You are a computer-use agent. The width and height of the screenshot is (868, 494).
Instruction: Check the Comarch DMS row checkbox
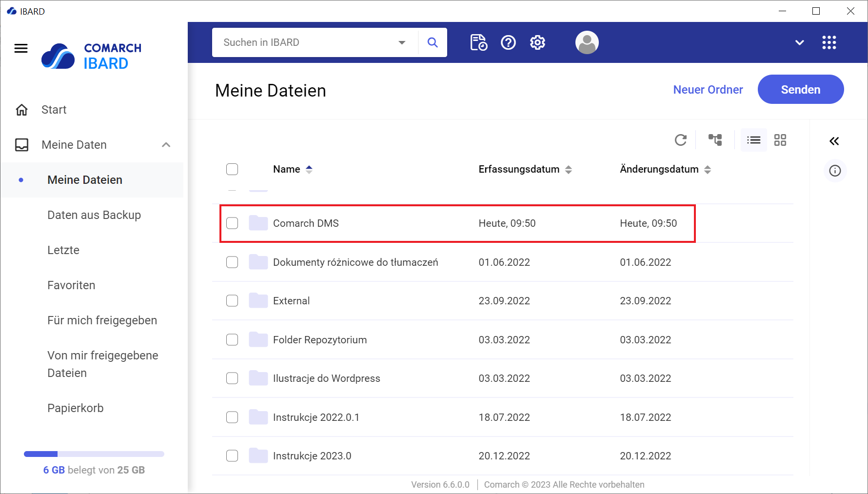[232, 223]
